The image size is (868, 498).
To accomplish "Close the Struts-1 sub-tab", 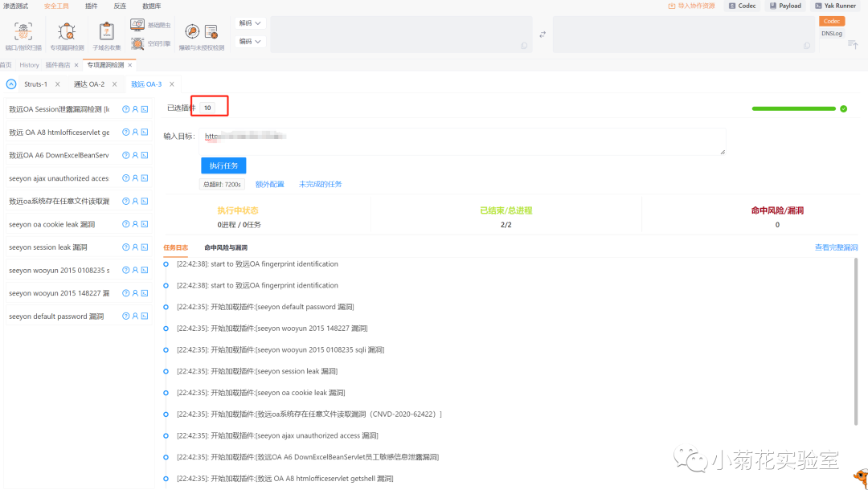I will 58,84.
